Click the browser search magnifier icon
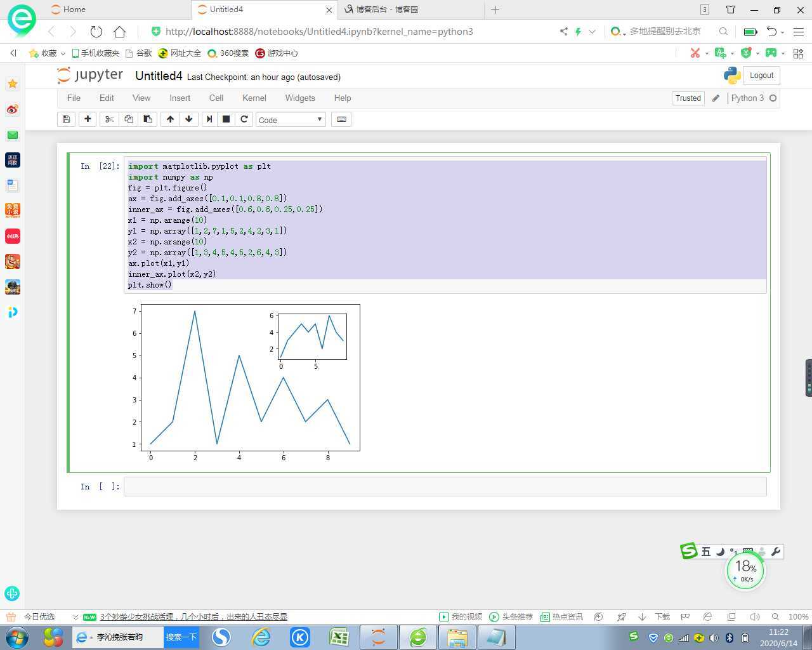Image resolution: width=812 pixels, height=650 pixels. pyautogui.click(x=723, y=31)
